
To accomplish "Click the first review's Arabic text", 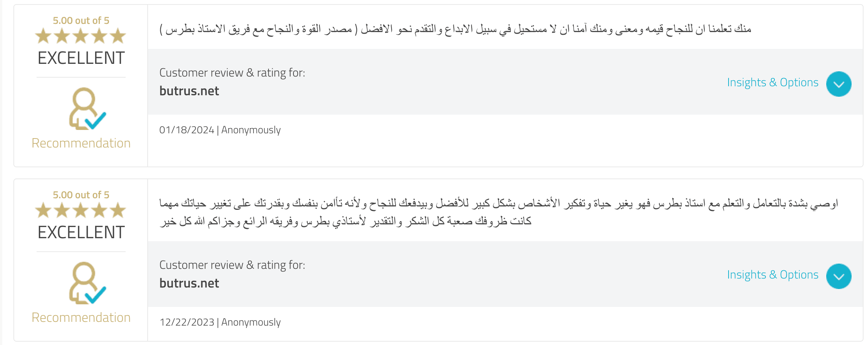I will pyautogui.click(x=455, y=29).
